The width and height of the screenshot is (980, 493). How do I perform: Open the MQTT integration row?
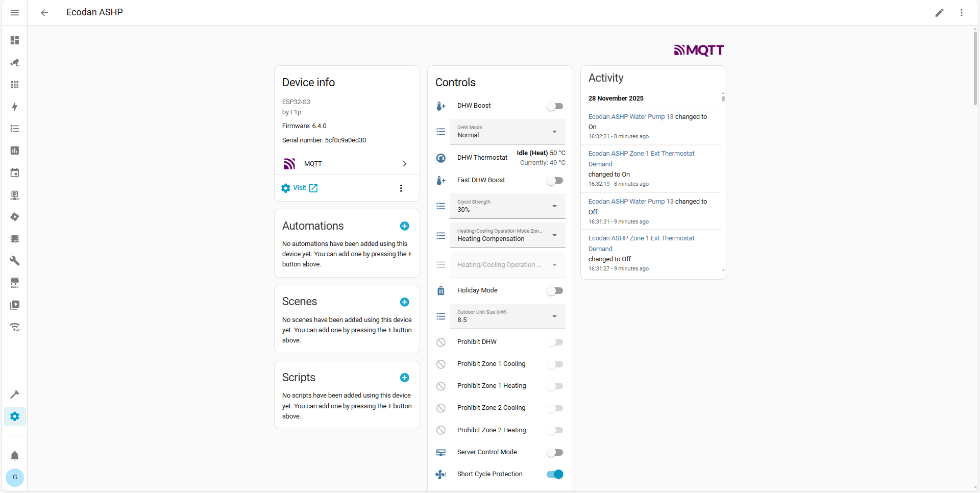click(346, 164)
